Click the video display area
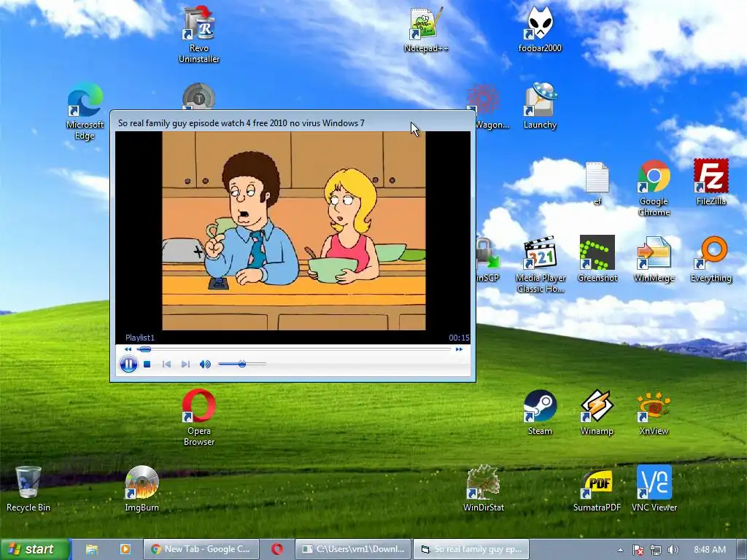 (x=293, y=231)
